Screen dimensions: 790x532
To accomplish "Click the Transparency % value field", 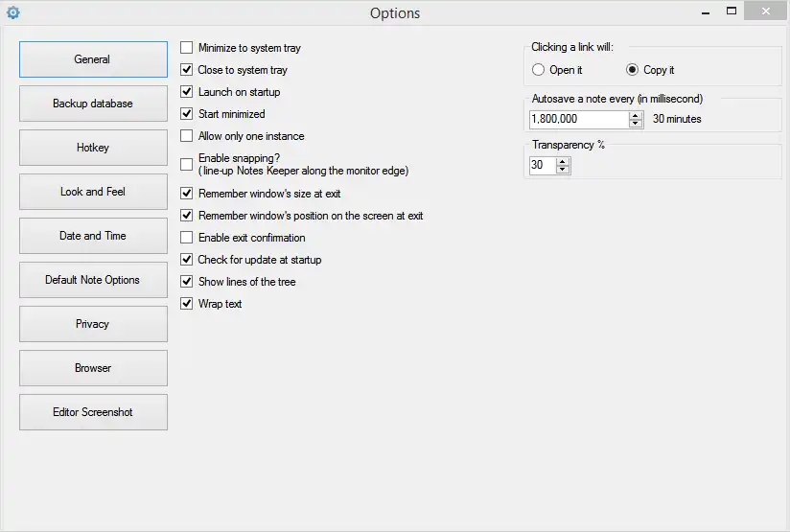I will pyautogui.click(x=541, y=165).
